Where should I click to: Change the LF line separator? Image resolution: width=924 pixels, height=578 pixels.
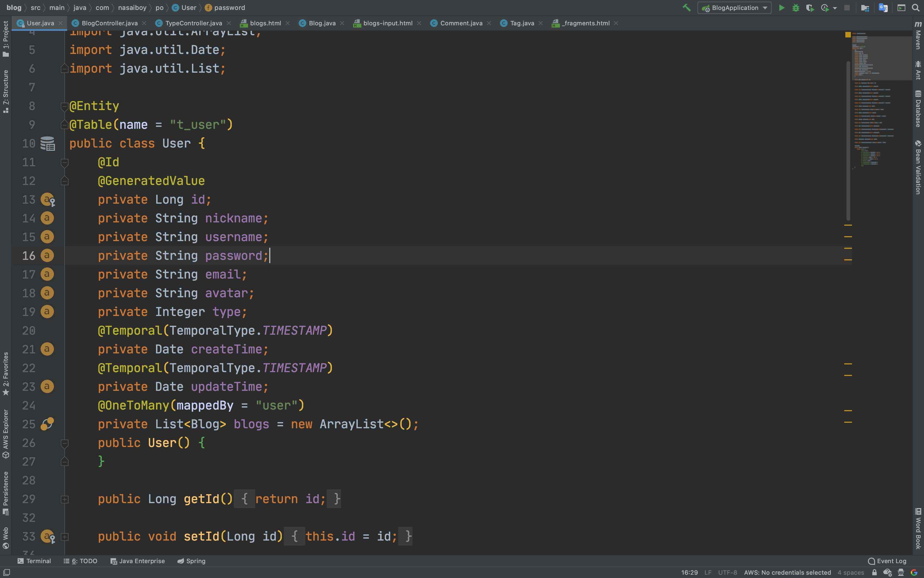708,572
